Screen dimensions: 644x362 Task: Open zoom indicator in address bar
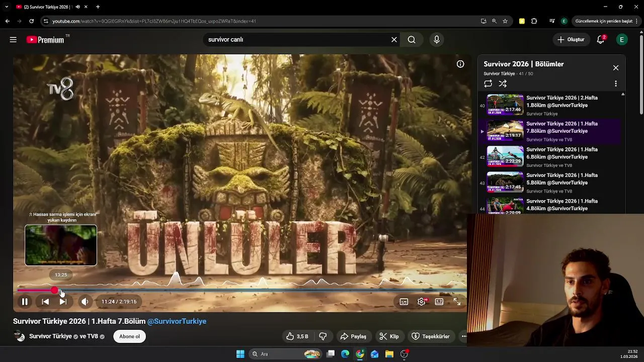coord(494,21)
